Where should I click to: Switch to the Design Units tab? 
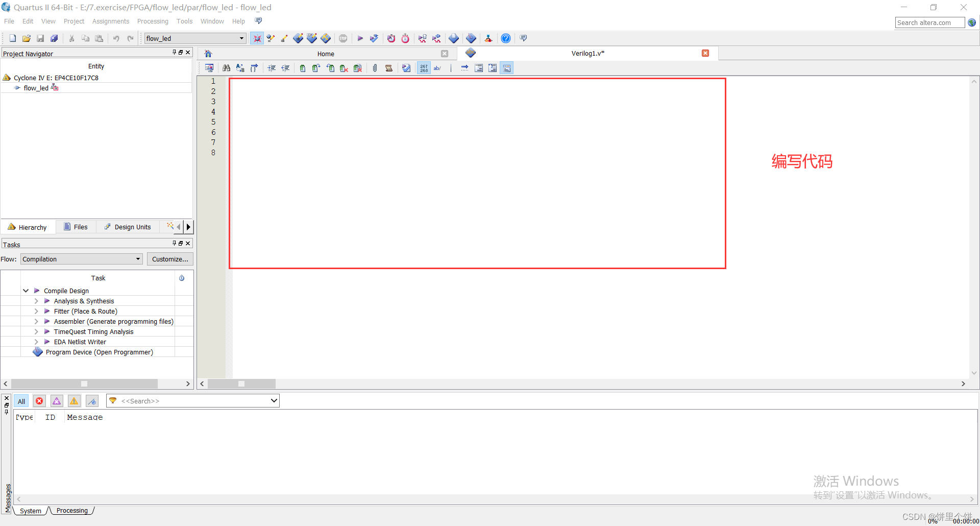point(128,227)
